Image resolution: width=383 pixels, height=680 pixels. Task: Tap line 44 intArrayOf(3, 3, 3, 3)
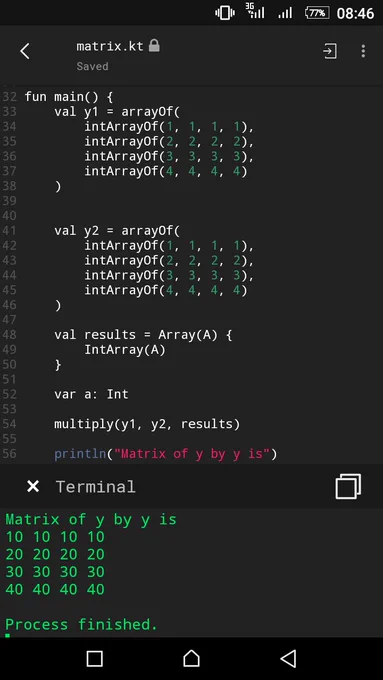pyautogui.click(x=169, y=275)
